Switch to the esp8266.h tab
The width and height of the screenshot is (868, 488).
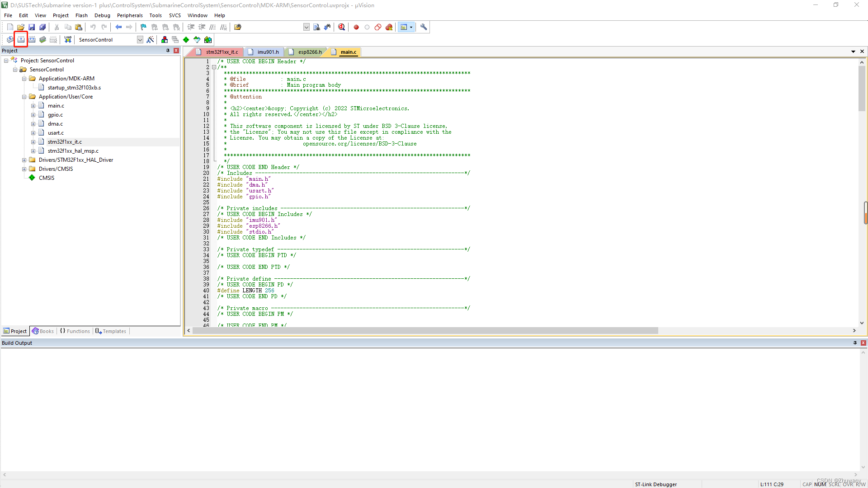pyautogui.click(x=309, y=52)
